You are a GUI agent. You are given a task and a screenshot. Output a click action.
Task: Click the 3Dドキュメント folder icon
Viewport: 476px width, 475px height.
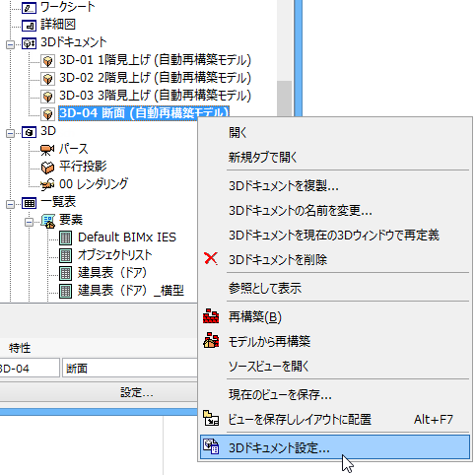click(x=29, y=43)
